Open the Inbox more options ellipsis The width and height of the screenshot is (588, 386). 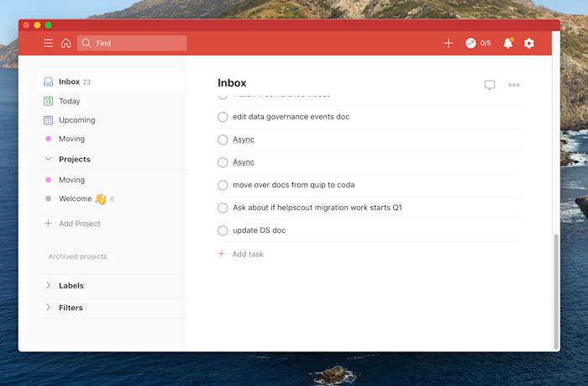point(514,85)
